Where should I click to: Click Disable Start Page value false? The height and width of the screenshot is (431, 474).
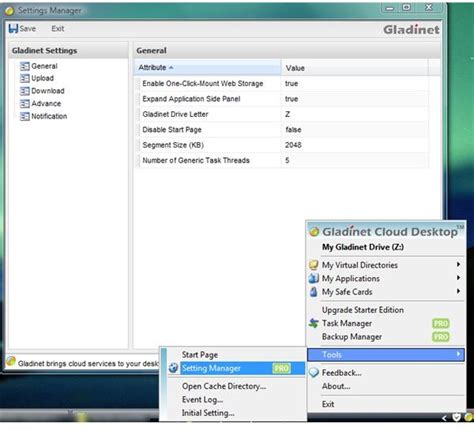(293, 130)
